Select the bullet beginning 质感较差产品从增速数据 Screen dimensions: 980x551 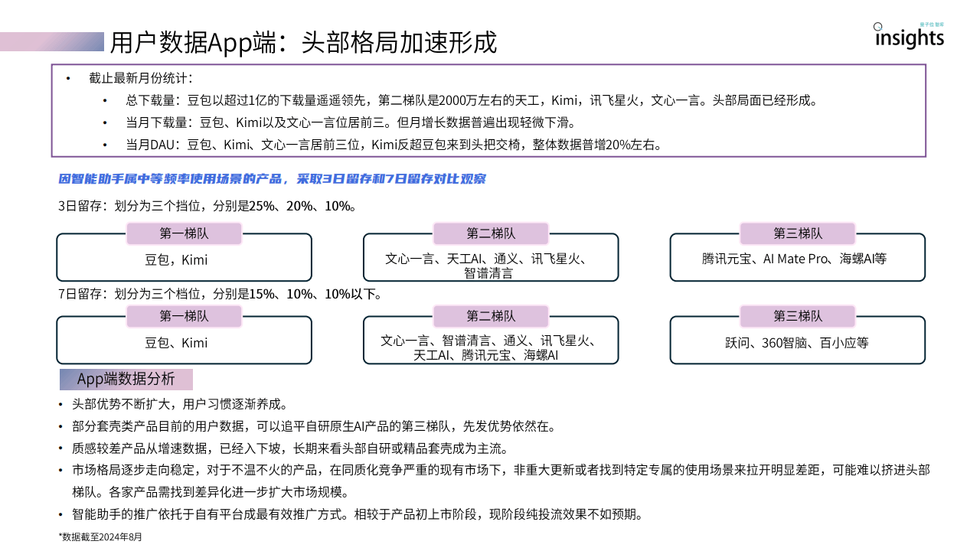(x=290, y=448)
